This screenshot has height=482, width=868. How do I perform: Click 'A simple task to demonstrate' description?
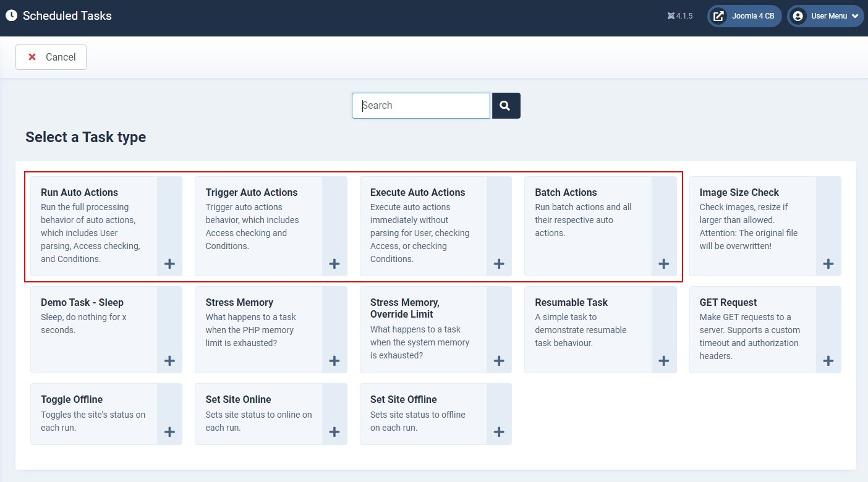click(581, 330)
